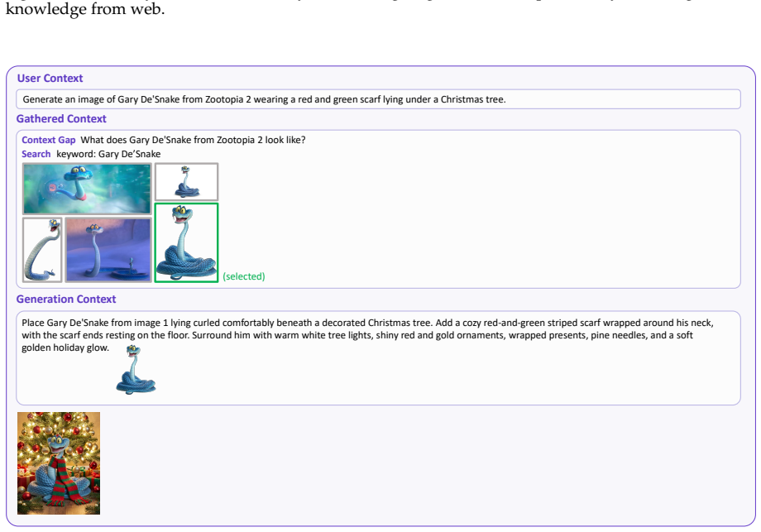
Task: Click the Gathered Context heading
Action: [61, 119]
